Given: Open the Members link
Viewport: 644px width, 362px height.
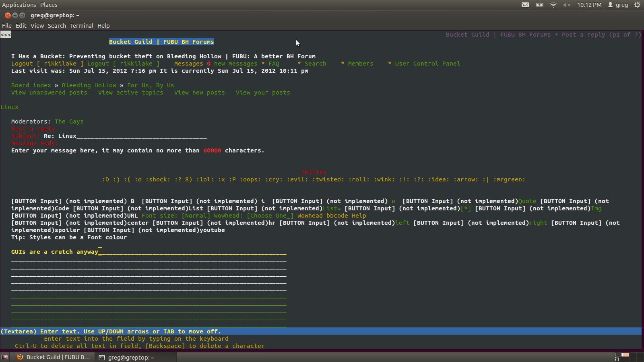Looking at the screenshot, I should (361, 64).
